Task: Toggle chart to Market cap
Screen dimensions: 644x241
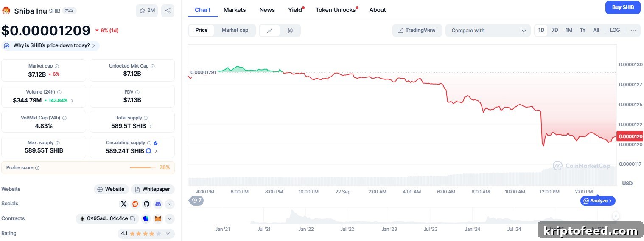Action: point(235,30)
